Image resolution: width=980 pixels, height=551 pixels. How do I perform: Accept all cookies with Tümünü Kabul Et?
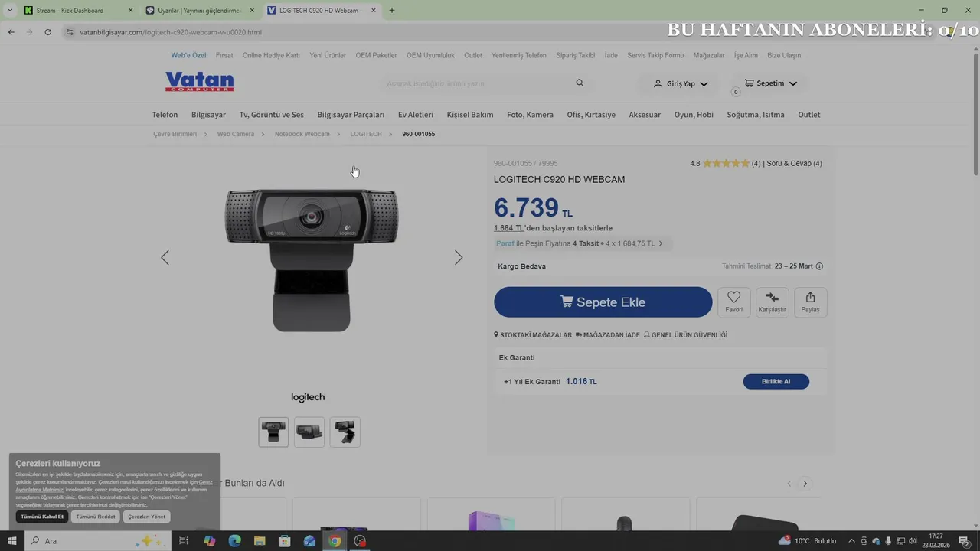click(42, 517)
